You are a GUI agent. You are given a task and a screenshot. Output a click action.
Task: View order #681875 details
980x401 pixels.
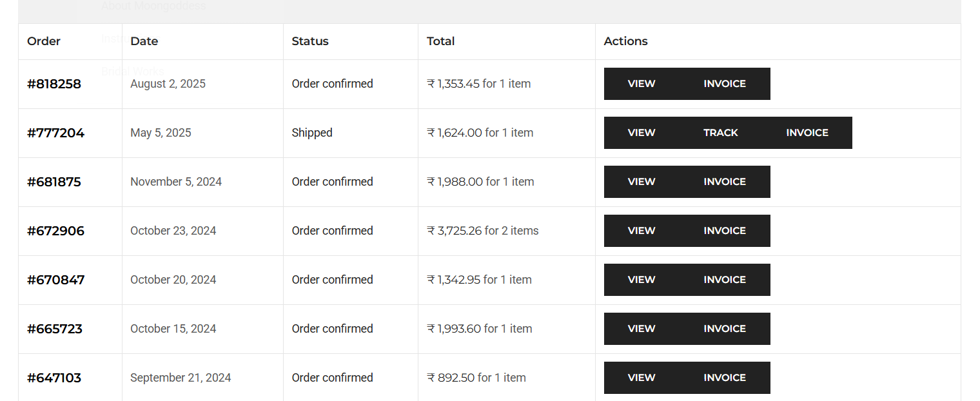pos(642,182)
